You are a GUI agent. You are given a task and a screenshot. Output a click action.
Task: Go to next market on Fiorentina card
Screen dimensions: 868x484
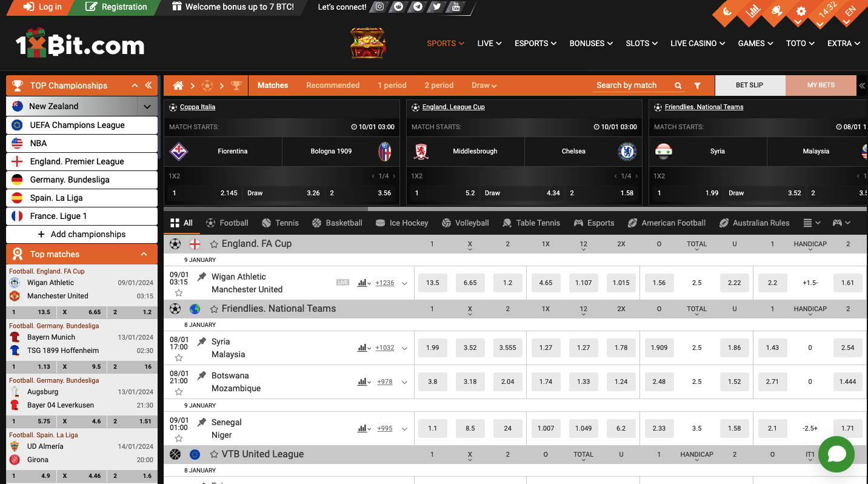[x=394, y=176]
